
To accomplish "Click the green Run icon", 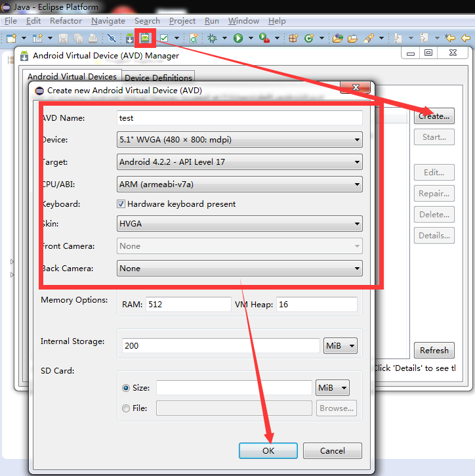I will [x=238, y=38].
